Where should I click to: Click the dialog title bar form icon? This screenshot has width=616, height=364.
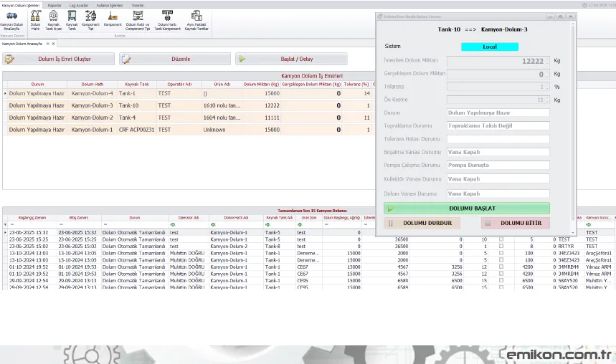[x=380, y=16]
